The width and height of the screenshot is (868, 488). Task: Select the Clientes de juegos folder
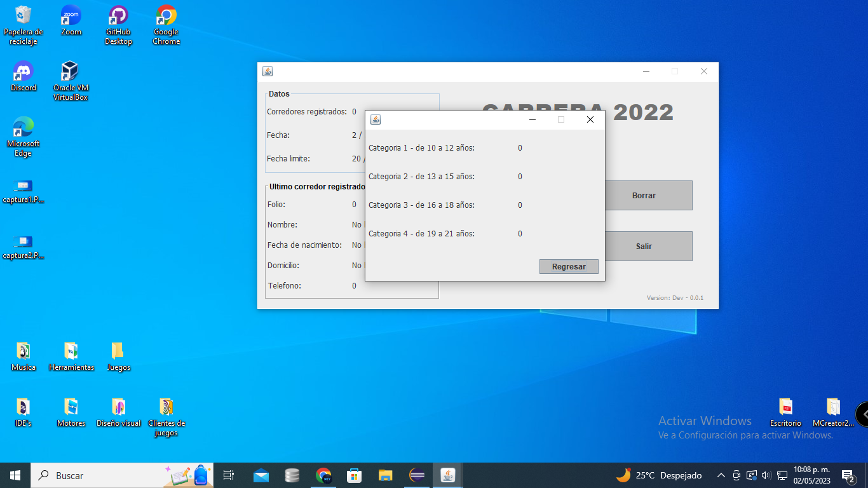(x=166, y=417)
